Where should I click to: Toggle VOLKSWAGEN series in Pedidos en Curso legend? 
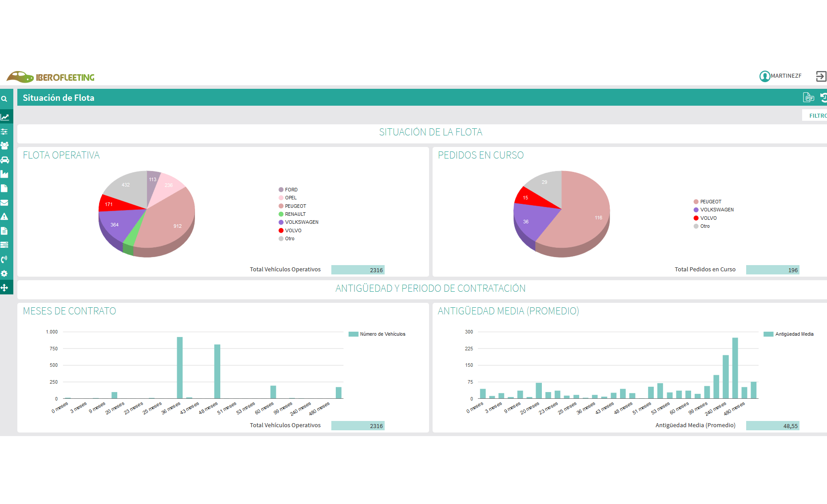click(714, 210)
